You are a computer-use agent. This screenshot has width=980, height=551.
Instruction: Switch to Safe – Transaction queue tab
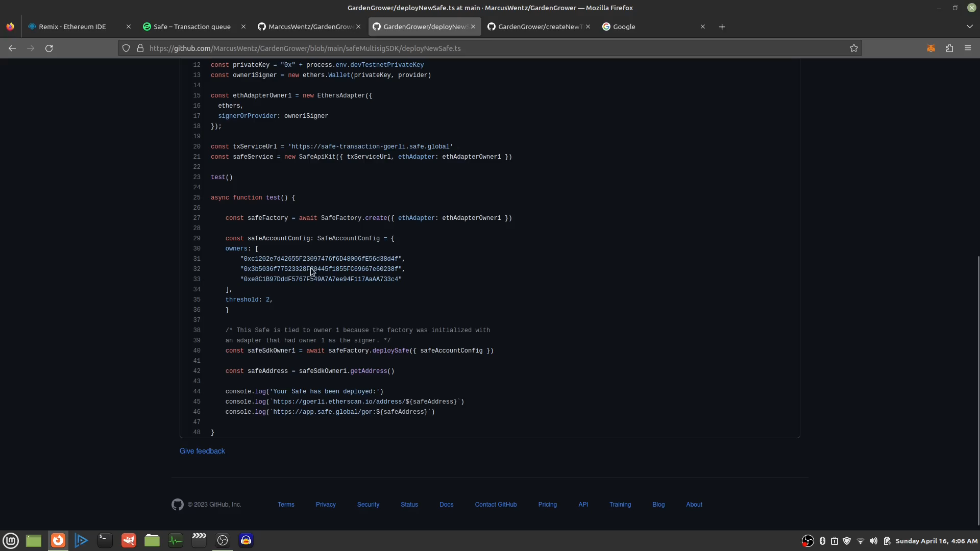192,27
